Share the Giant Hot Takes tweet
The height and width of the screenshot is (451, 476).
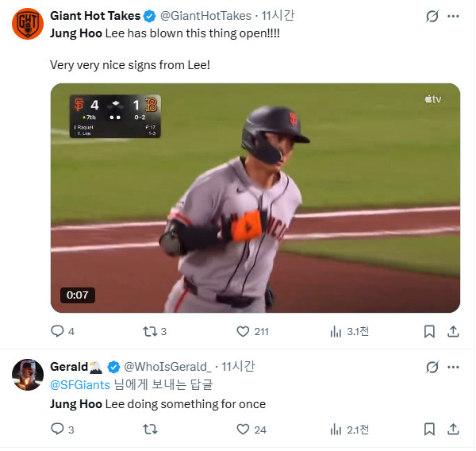(454, 331)
